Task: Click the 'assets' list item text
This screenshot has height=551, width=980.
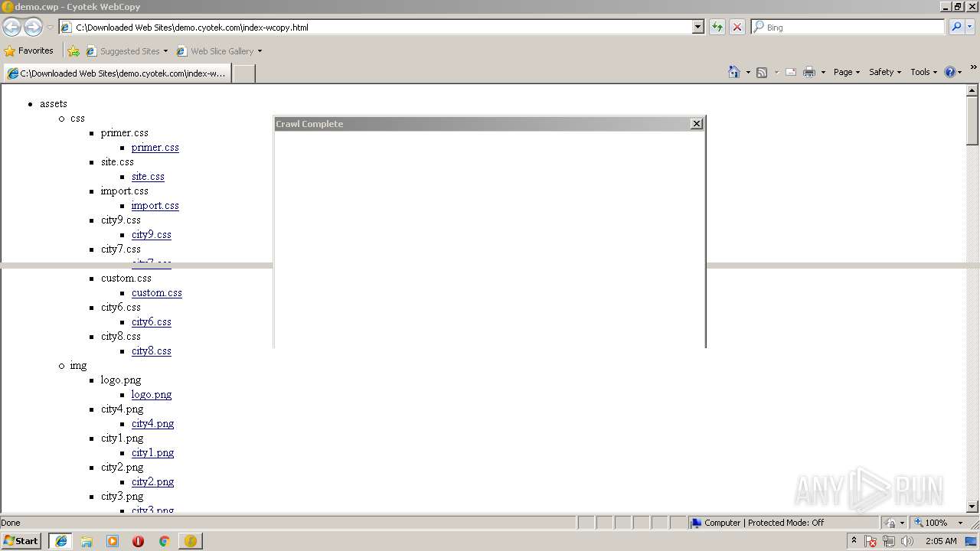Action: tap(54, 103)
